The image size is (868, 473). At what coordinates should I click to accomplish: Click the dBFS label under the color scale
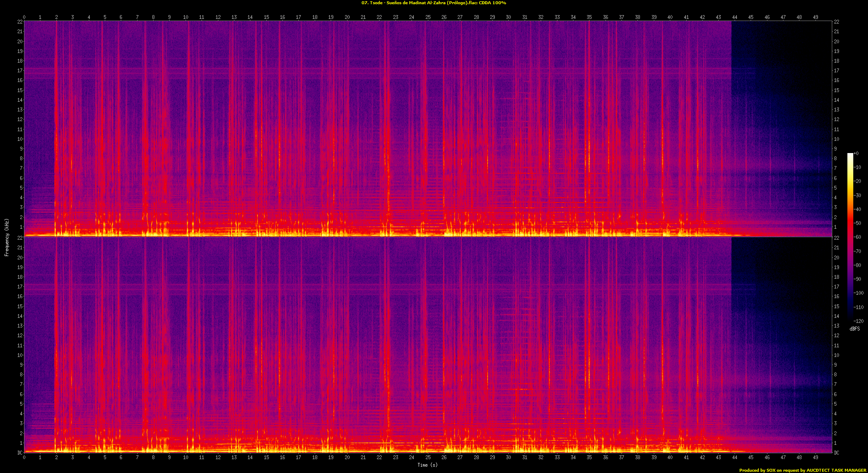tap(855, 329)
